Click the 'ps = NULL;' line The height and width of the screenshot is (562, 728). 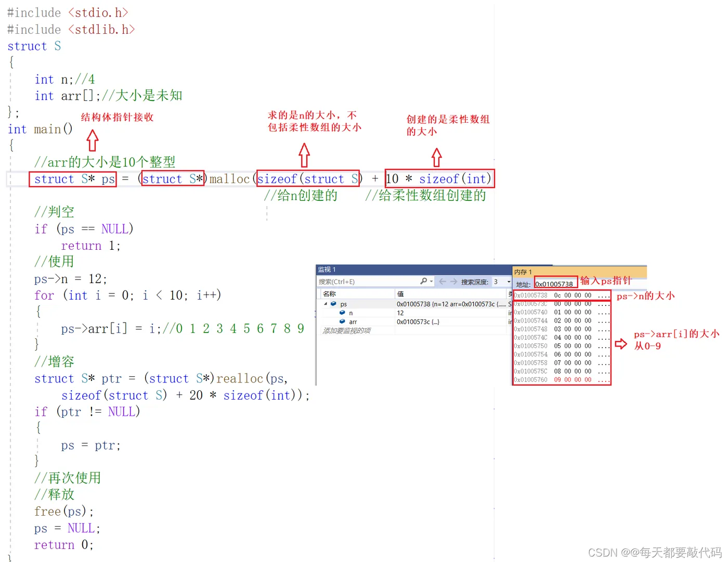[x=68, y=528]
